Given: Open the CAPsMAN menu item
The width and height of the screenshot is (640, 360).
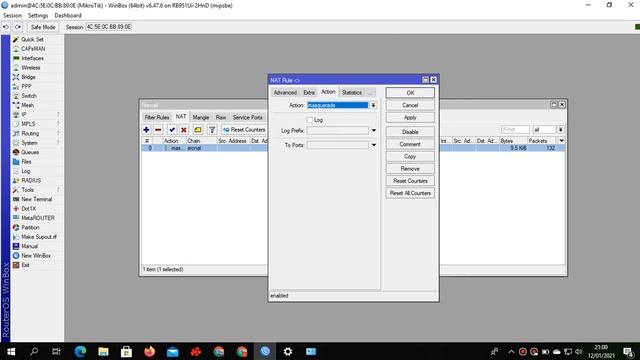Looking at the screenshot, I should coord(33,49).
